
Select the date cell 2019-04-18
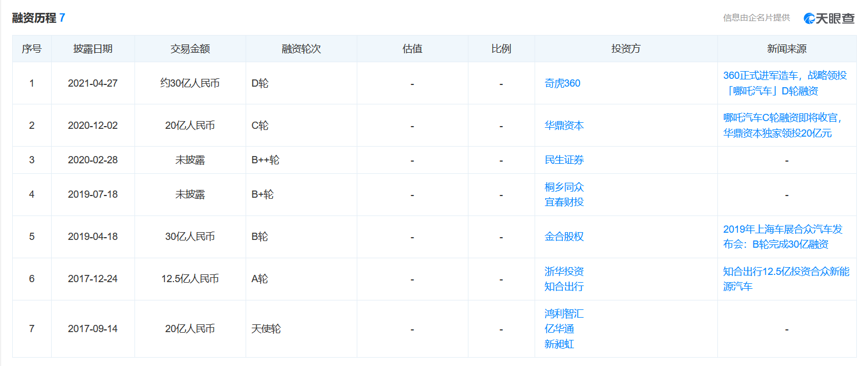[93, 237]
